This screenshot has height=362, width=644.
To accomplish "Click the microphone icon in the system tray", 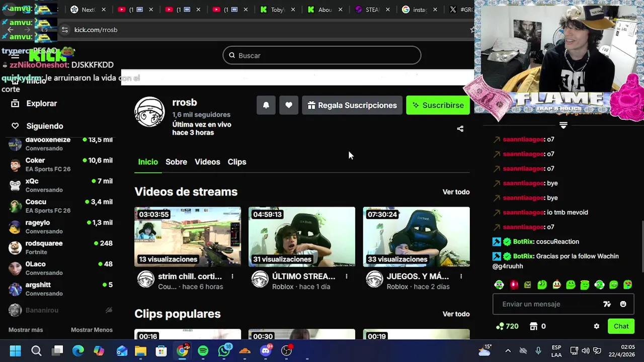I will point(538,351).
